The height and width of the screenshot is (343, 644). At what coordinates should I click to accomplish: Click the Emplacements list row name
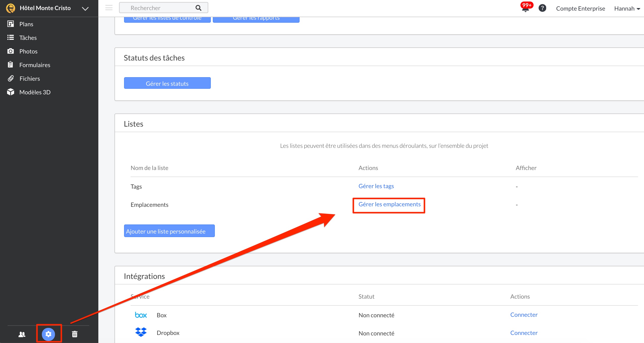coord(149,205)
